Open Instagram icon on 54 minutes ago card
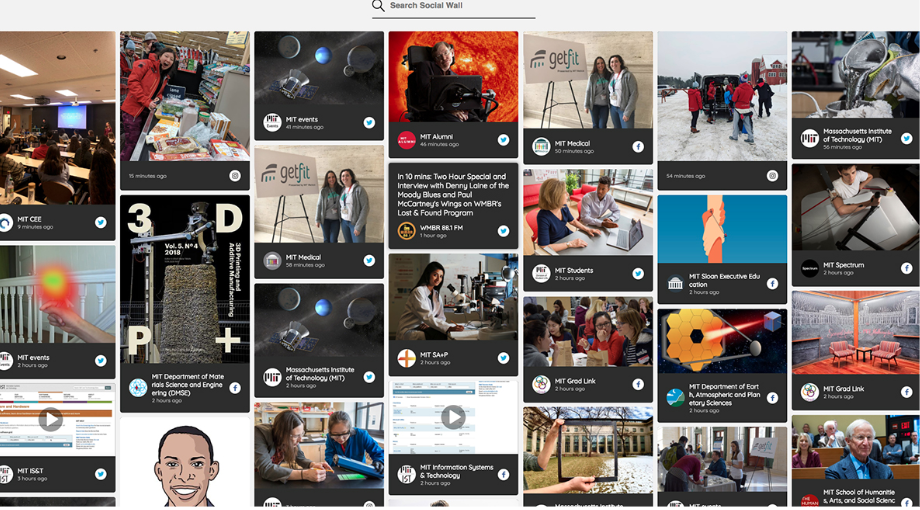 772,175
